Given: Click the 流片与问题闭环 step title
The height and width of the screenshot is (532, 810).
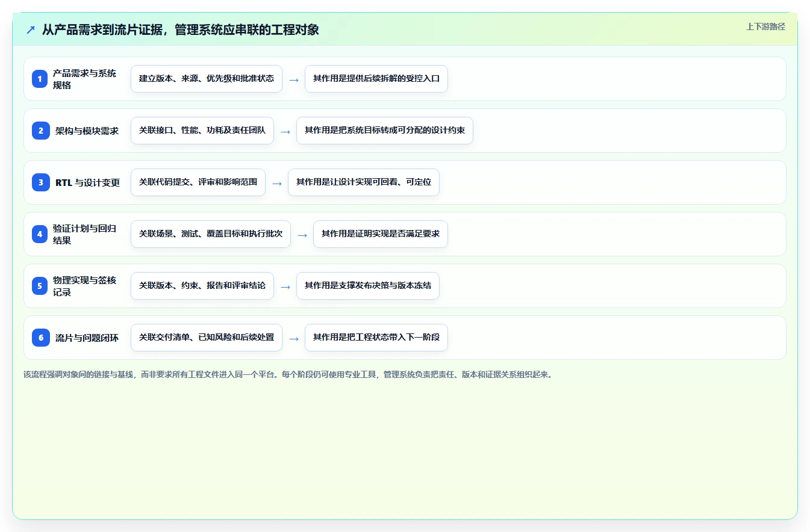Looking at the screenshot, I should click(x=87, y=338).
